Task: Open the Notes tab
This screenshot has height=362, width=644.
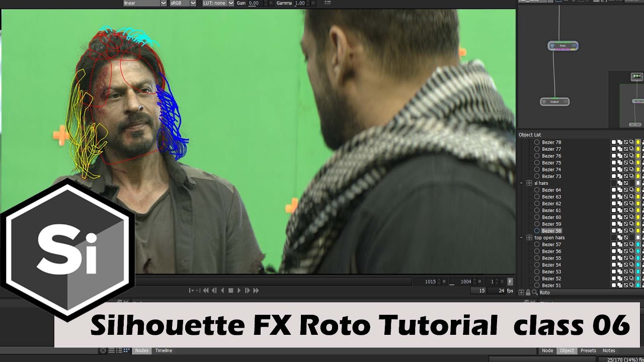Action: point(609,350)
